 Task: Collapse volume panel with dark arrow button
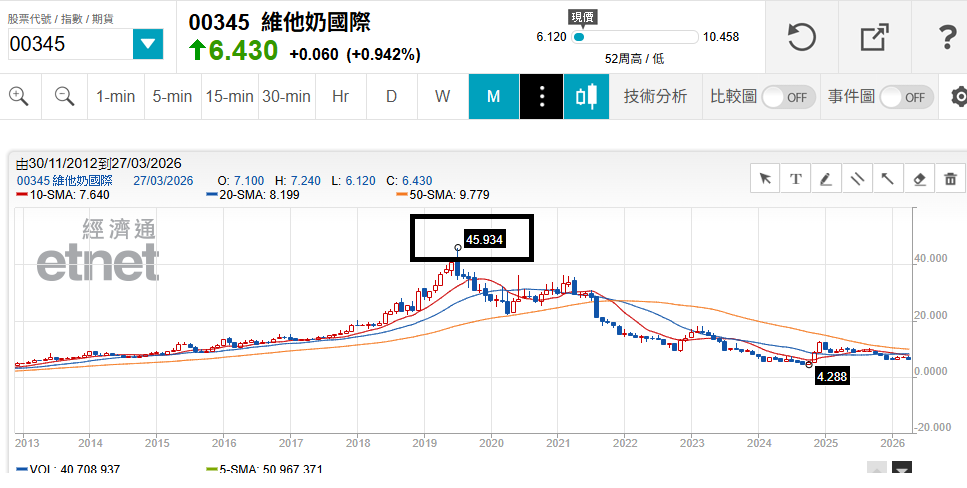click(902, 468)
